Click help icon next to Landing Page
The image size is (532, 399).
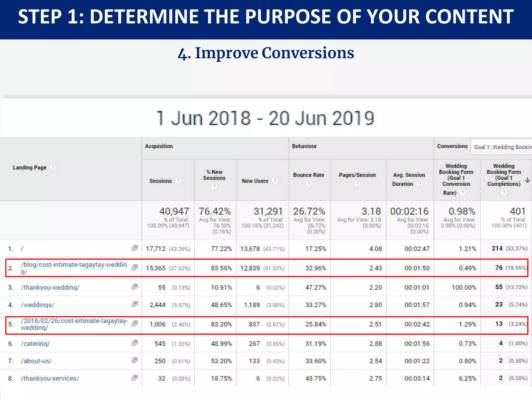coord(53,167)
